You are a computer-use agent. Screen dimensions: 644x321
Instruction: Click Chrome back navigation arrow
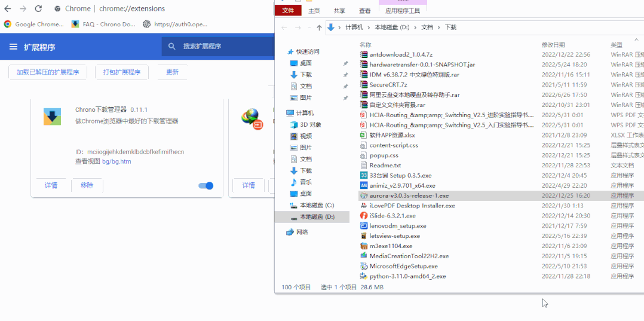click(x=8, y=8)
